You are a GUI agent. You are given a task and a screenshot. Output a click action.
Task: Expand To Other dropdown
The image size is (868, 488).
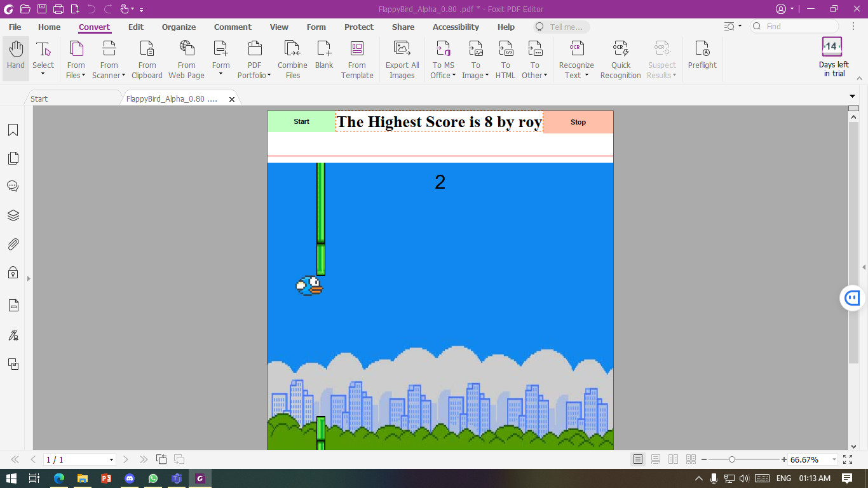546,76
